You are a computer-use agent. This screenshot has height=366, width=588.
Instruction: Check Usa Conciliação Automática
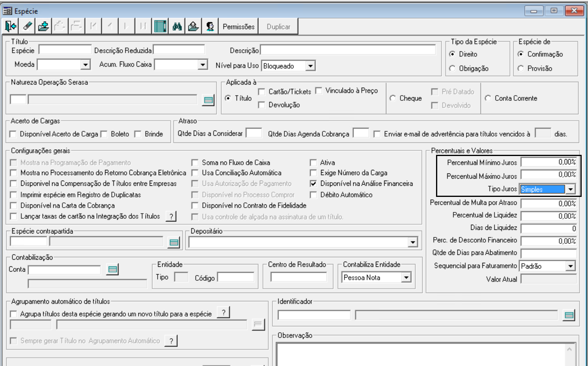tap(195, 173)
